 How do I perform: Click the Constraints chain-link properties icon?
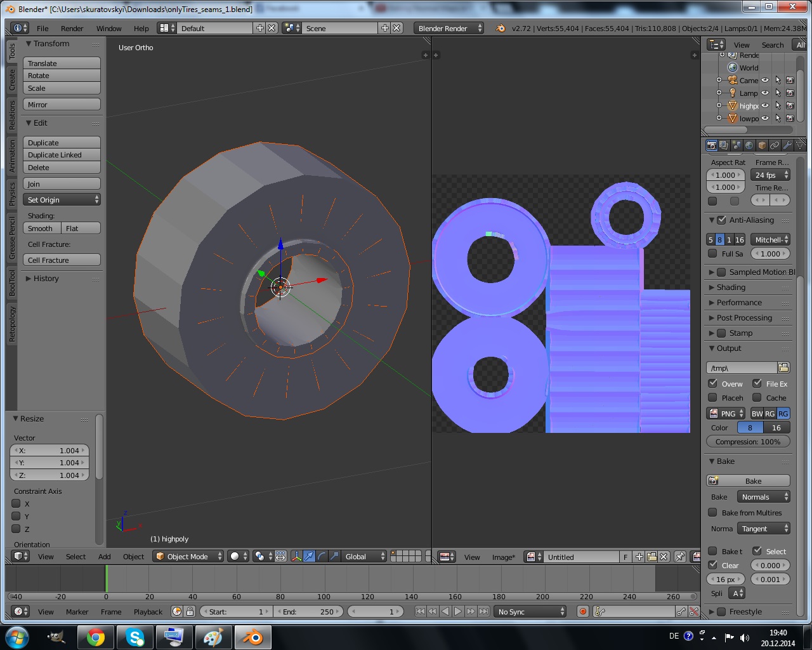(x=774, y=145)
